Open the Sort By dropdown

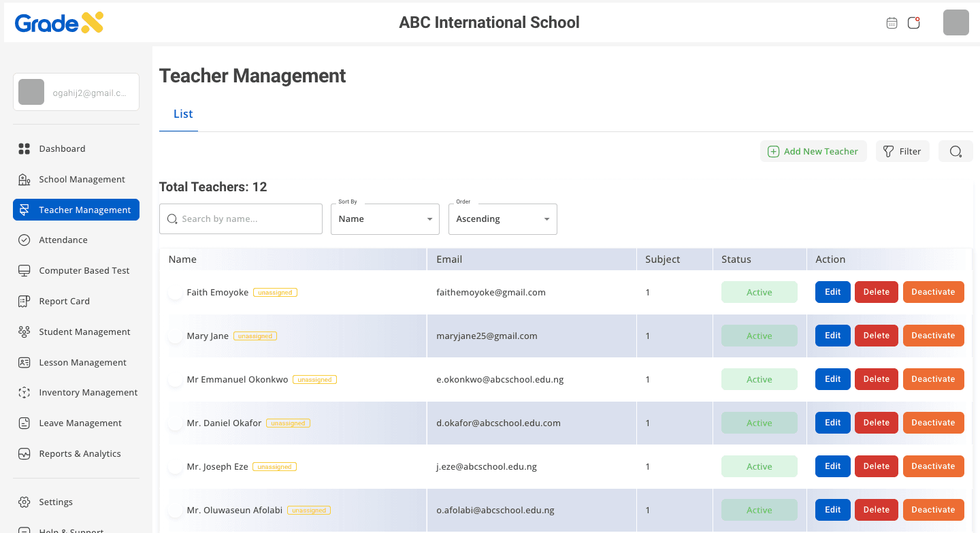coord(385,219)
